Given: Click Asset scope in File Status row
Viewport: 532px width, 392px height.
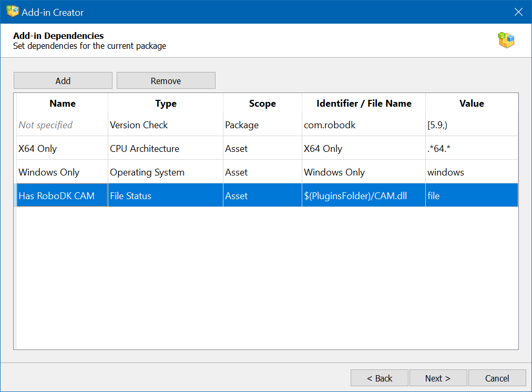Looking at the screenshot, I should click(262, 195).
